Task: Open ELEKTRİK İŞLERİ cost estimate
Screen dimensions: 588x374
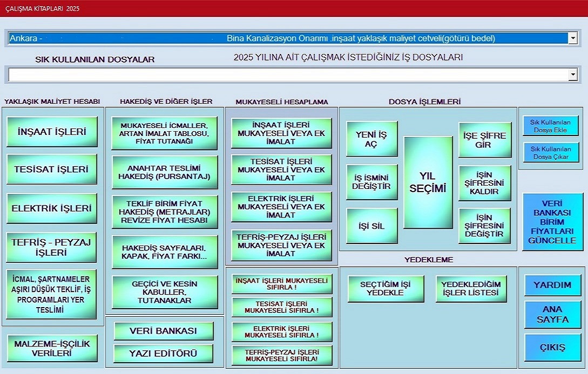Action: (51, 208)
